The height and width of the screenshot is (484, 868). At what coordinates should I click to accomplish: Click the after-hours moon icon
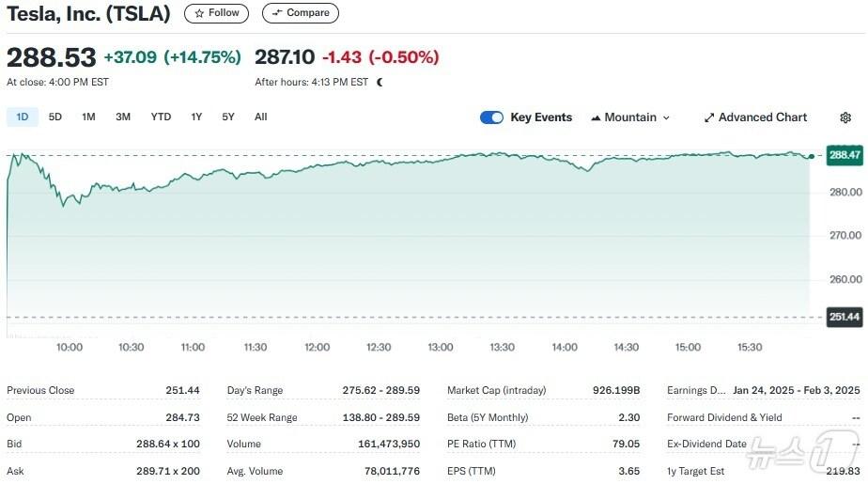tap(380, 82)
